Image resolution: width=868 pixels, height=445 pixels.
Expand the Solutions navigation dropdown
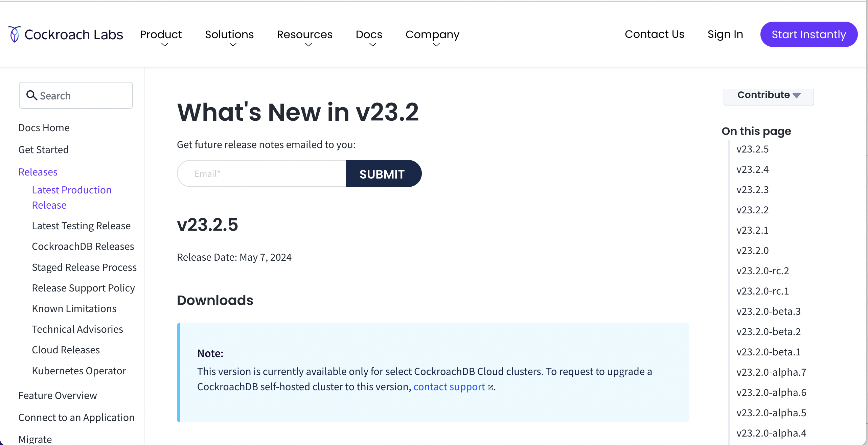pyautogui.click(x=229, y=34)
